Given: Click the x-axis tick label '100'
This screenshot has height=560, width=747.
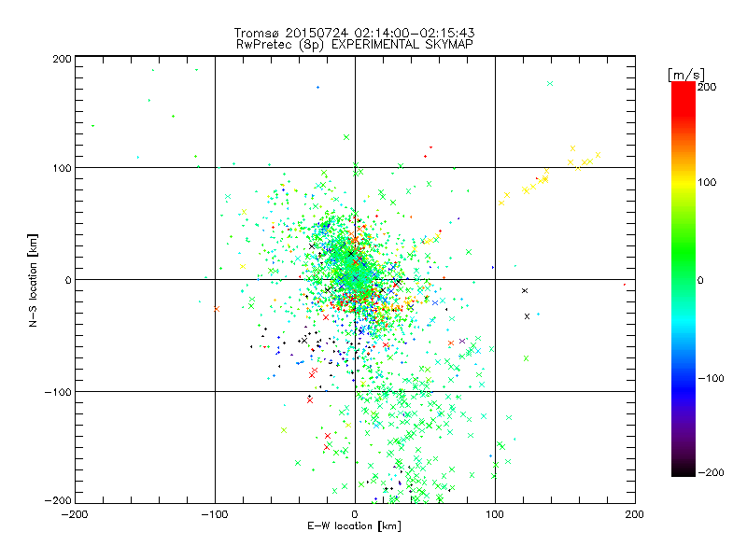Looking at the screenshot, I should pyautogui.click(x=495, y=514).
